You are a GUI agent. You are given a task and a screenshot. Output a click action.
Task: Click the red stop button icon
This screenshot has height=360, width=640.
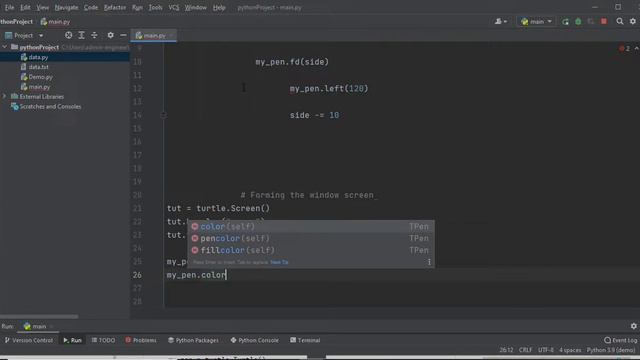pos(604,21)
